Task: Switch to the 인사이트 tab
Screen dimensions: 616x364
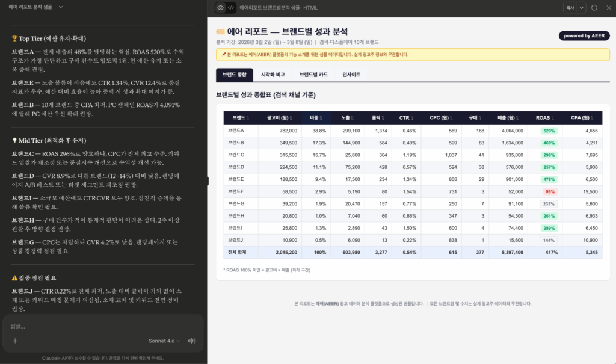Action: (351, 75)
